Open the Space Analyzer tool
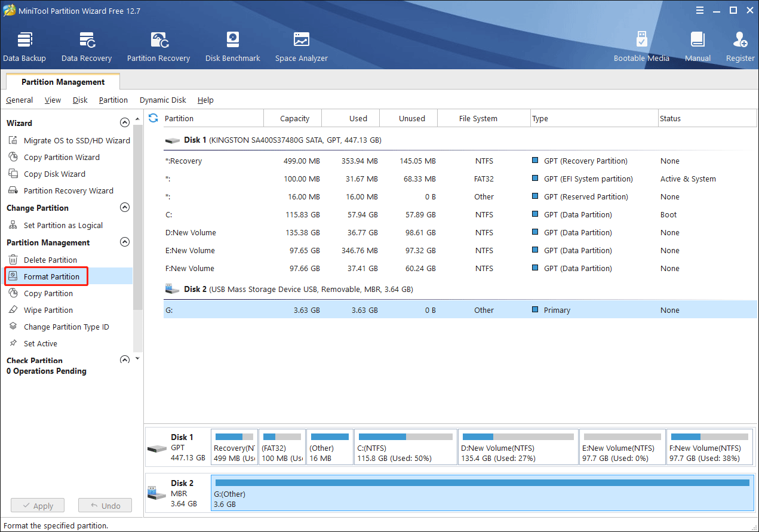The image size is (759, 532). tap(302, 47)
